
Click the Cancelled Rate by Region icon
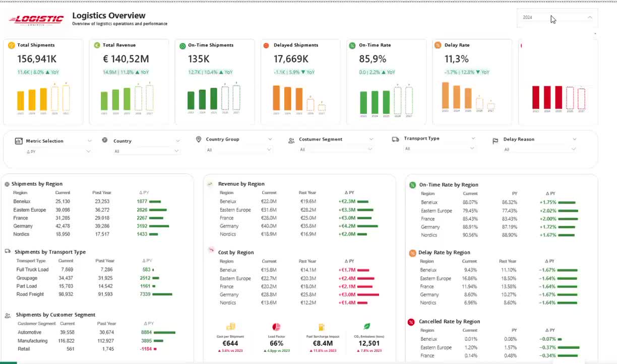pyautogui.click(x=411, y=322)
